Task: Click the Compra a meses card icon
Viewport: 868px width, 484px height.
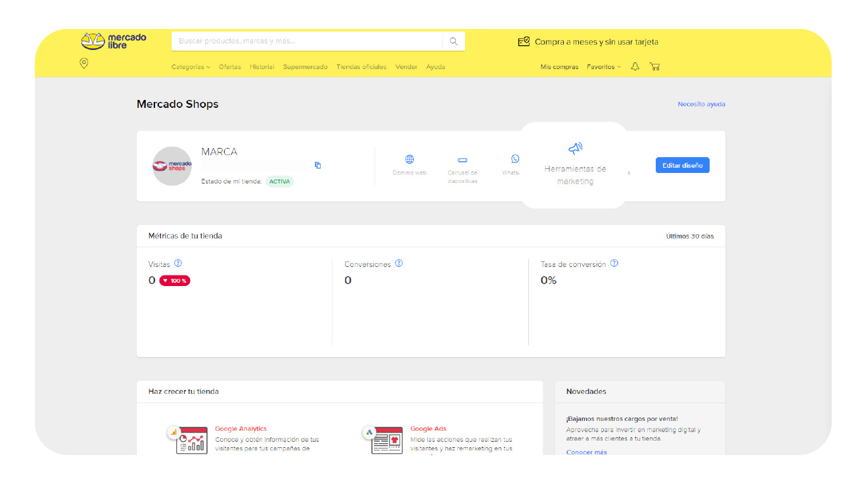Action: (524, 41)
